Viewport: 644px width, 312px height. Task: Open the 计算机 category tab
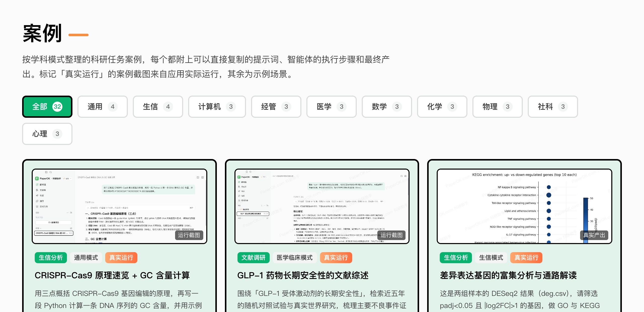(217, 107)
